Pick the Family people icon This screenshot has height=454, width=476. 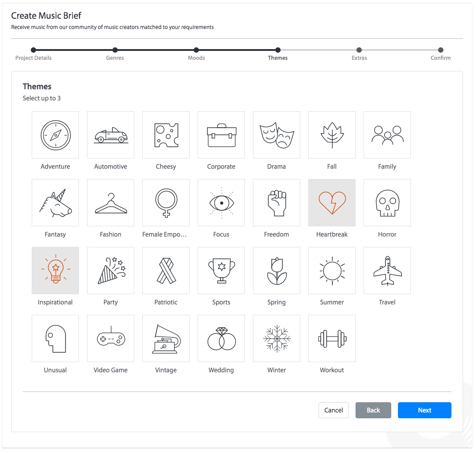tap(387, 135)
